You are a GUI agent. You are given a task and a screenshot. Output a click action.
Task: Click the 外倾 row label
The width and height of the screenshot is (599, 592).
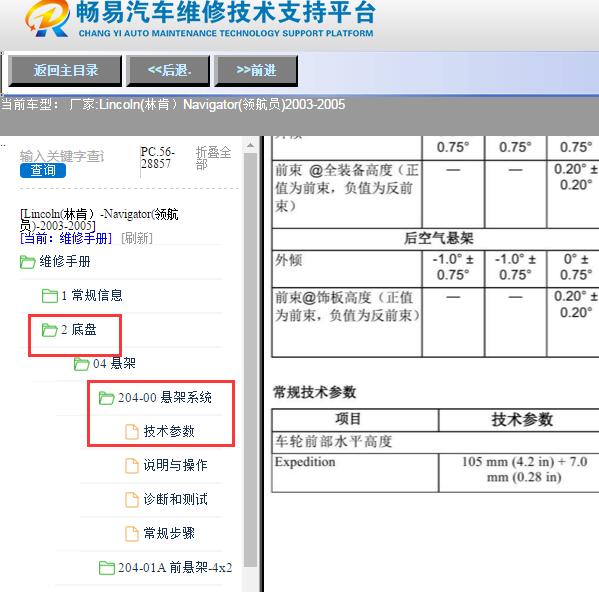coord(288,260)
